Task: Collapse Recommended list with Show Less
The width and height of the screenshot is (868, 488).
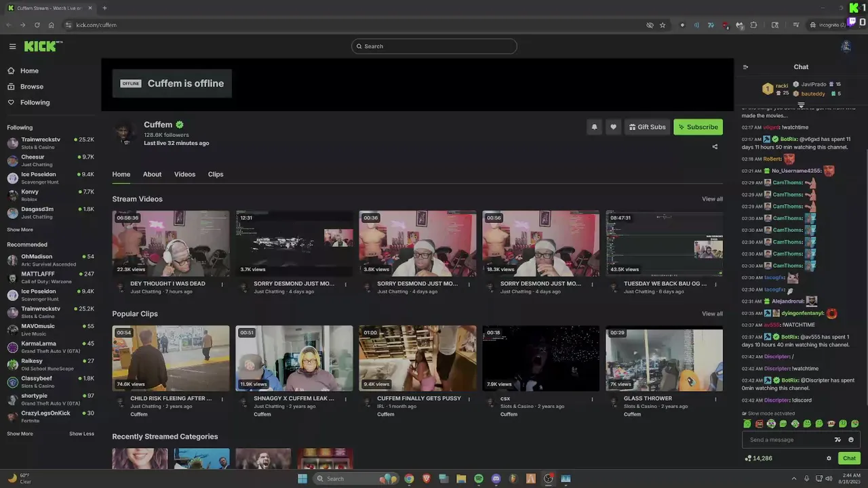Action: [81, 434]
